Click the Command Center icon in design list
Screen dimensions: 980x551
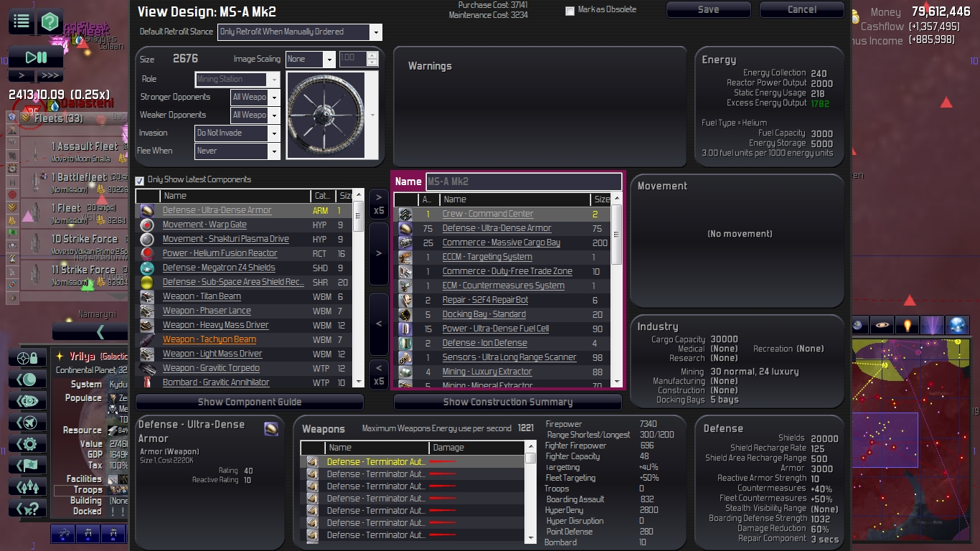pyautogui.click(x=405, y=214)
